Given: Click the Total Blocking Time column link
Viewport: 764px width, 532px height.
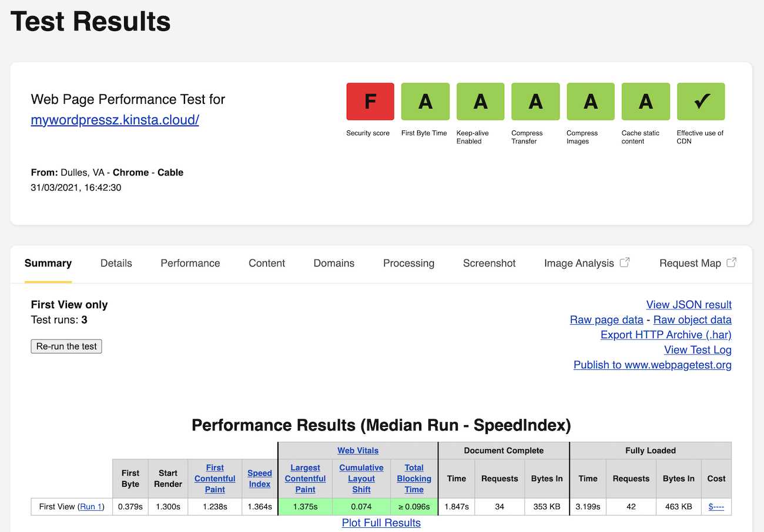Looking at the screenshot, I should tap(414, 479).
